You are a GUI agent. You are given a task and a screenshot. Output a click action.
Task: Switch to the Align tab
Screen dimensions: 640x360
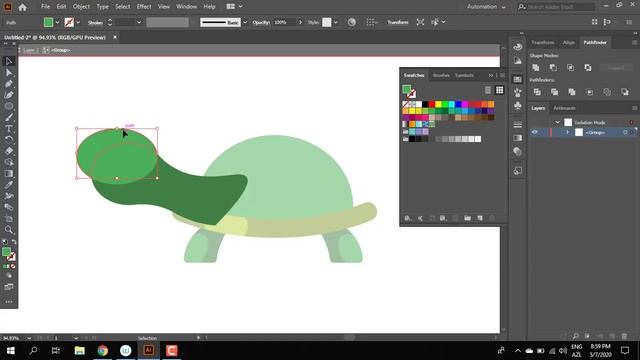pyautogui.click(x=569, y=42)
